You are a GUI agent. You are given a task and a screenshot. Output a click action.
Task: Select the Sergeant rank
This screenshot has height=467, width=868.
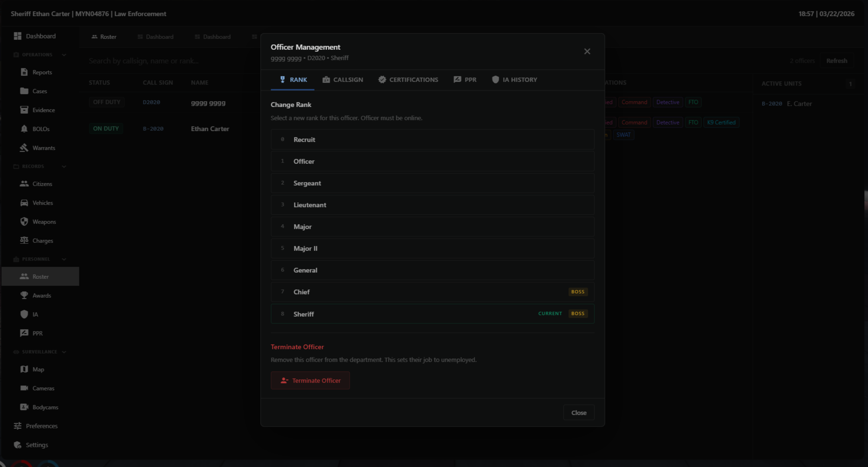[x=432, y=183]
